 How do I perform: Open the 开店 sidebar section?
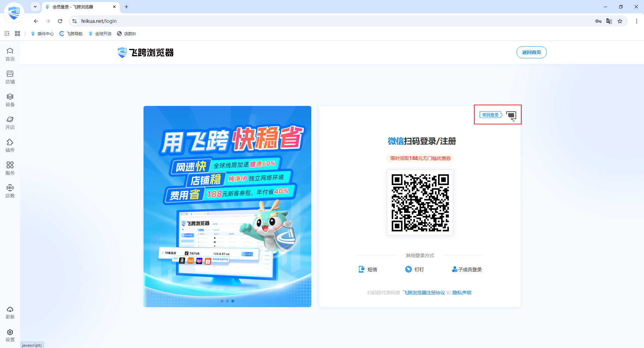coord(10,123)
